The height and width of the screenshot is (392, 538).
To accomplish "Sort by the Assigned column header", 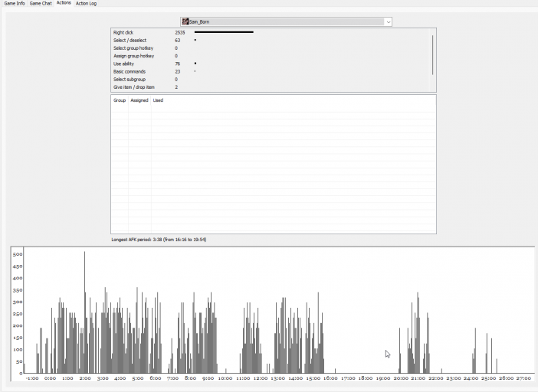I will 139,100.
